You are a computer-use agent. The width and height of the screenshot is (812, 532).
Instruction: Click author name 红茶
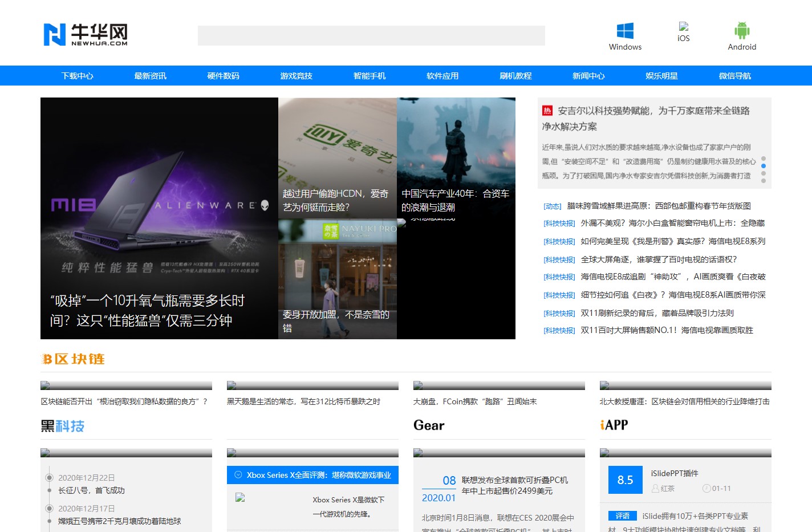pos(667,489)
